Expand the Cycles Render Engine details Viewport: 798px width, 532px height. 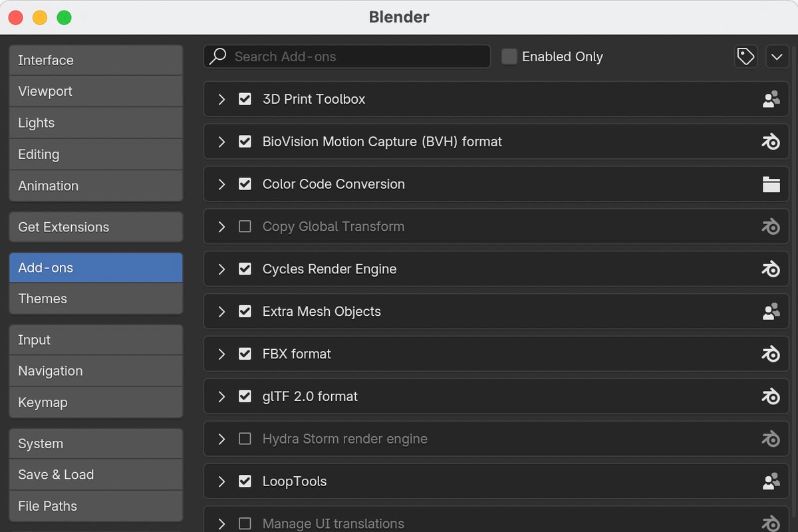(222, 269)
